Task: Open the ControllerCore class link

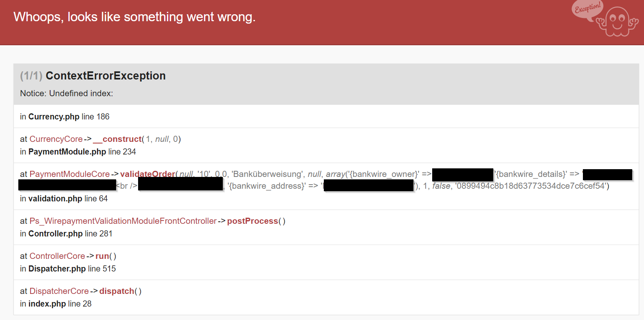Action: click(57, 256)
